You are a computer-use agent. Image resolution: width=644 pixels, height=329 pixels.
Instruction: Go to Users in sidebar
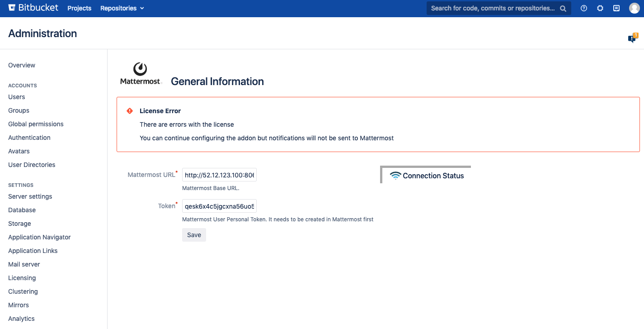coord(17,97)
